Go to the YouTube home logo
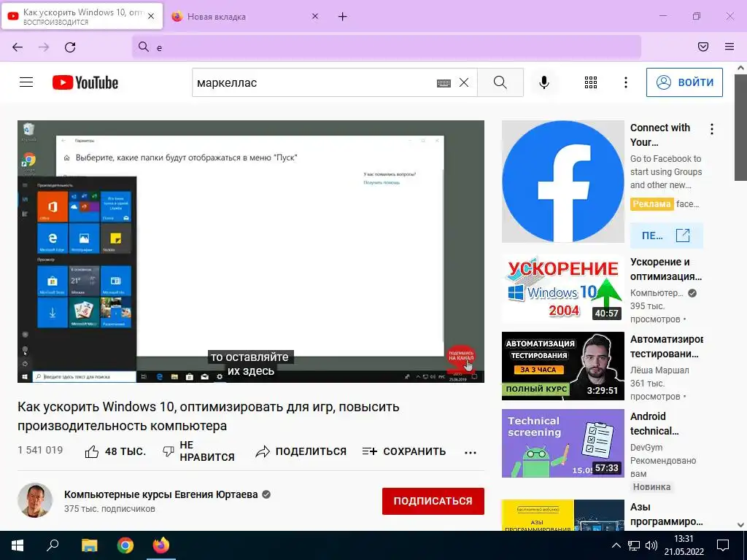747x560 pixels. [85, 82]
